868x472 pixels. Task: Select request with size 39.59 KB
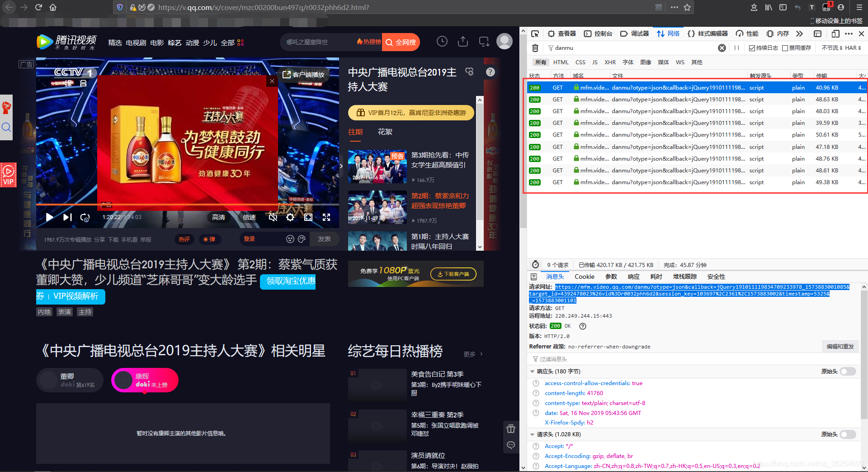(696, 123)
